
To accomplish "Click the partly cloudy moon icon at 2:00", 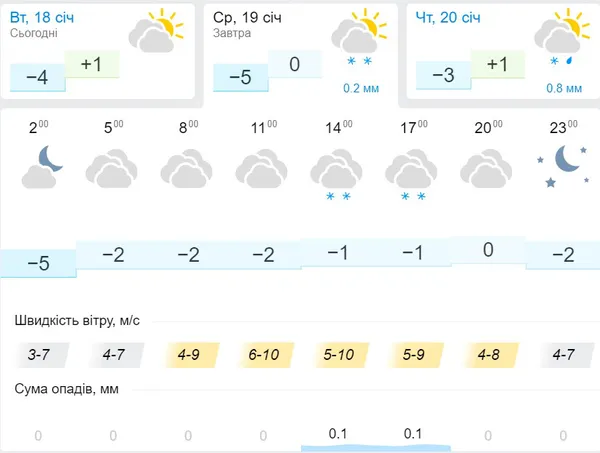I will 42,167.
